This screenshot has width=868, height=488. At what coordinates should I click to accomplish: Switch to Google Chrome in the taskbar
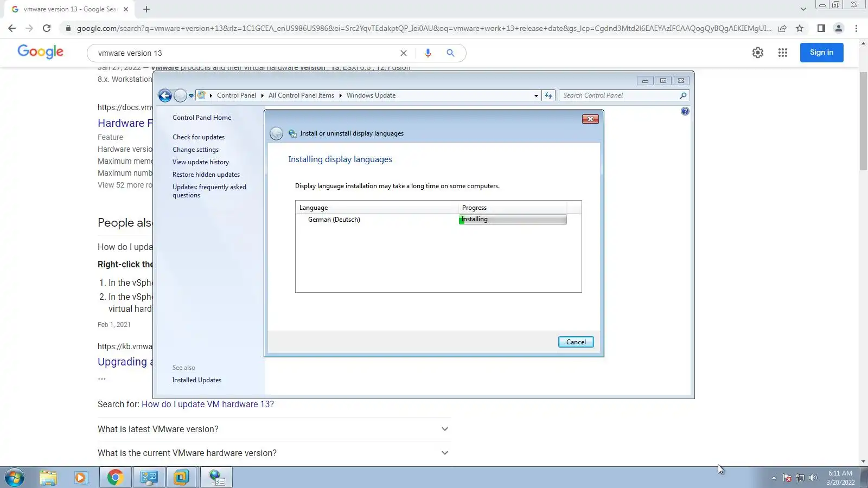[115, 478]
